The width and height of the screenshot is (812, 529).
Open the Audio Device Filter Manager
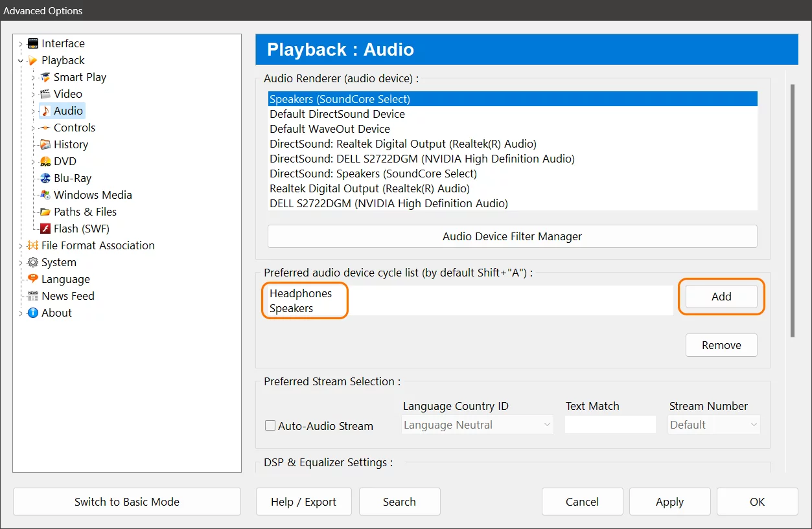(x=513, y=236)
